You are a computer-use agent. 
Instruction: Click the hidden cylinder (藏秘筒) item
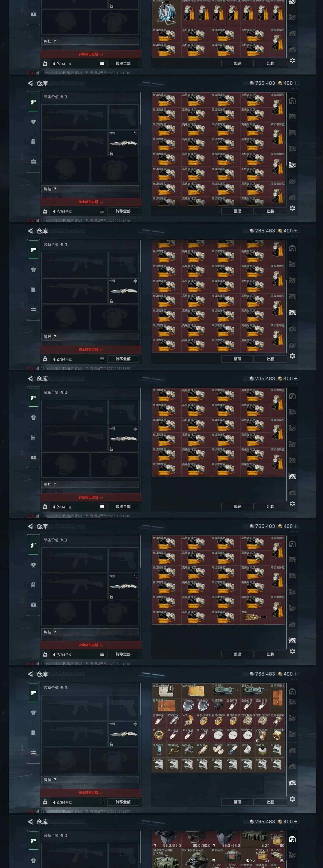(x=203, y=750)
